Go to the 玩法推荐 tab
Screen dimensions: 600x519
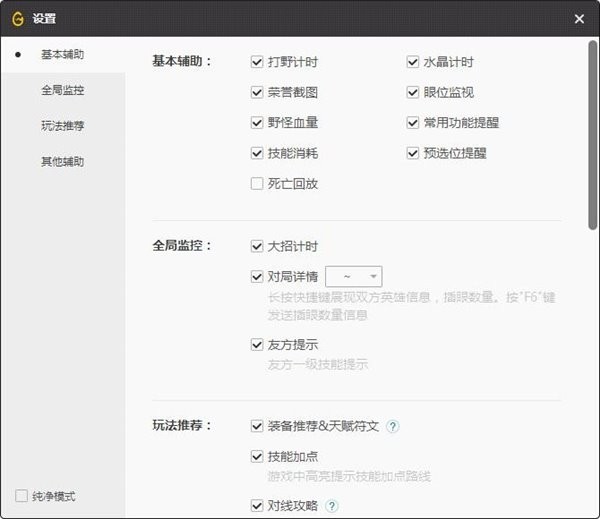tap(62, 125)
